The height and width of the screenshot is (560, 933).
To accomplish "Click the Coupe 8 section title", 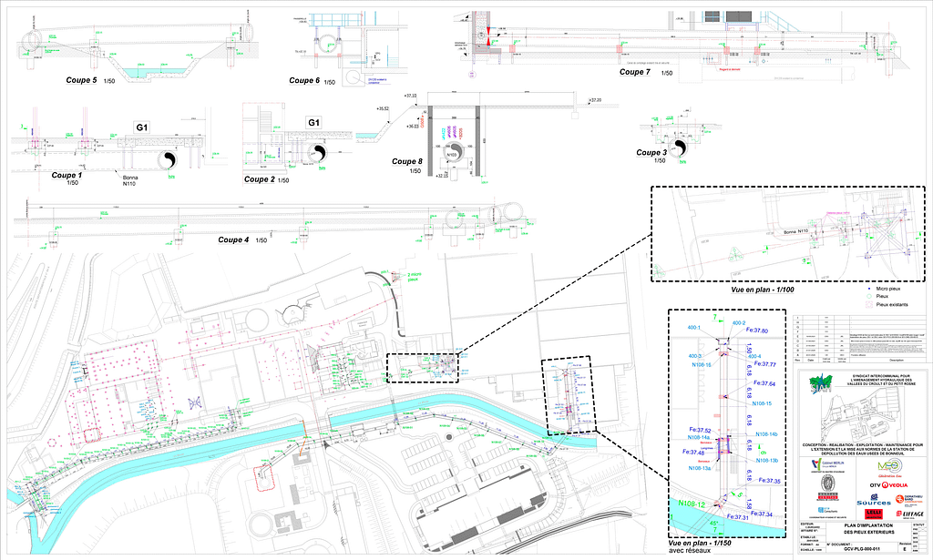I will pyautogui.click(x=408, y=161).
